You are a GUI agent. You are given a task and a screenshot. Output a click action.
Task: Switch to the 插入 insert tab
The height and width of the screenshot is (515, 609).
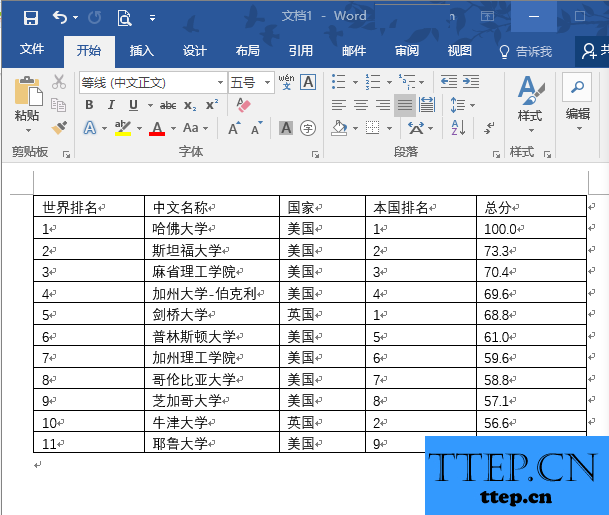pos(141,50)
